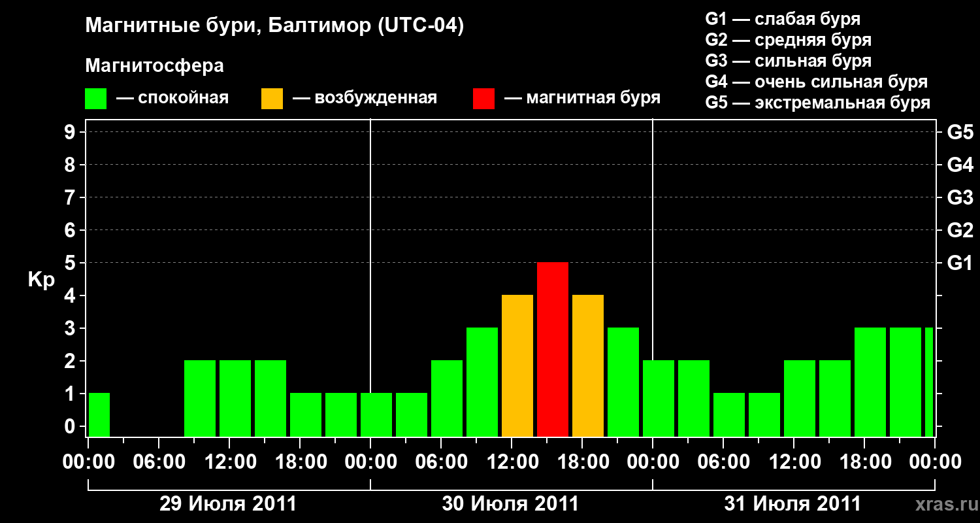Click the orange Kp 4 bar at 18:00 on 30 July
This screenshot has height=523, width=980.
point(588,366)
